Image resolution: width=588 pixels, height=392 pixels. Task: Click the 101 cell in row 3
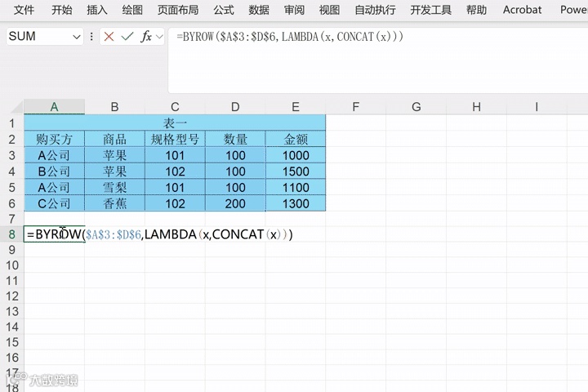coord(175,155)
